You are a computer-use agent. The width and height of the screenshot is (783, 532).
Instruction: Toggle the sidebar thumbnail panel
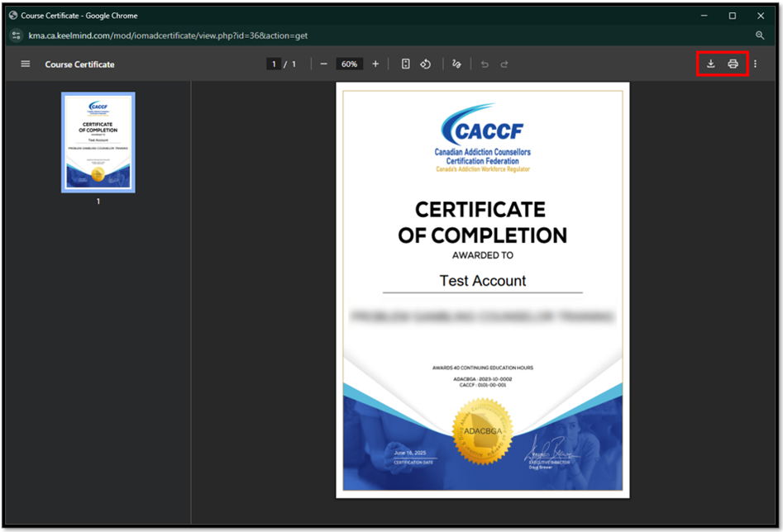(26, 64)
